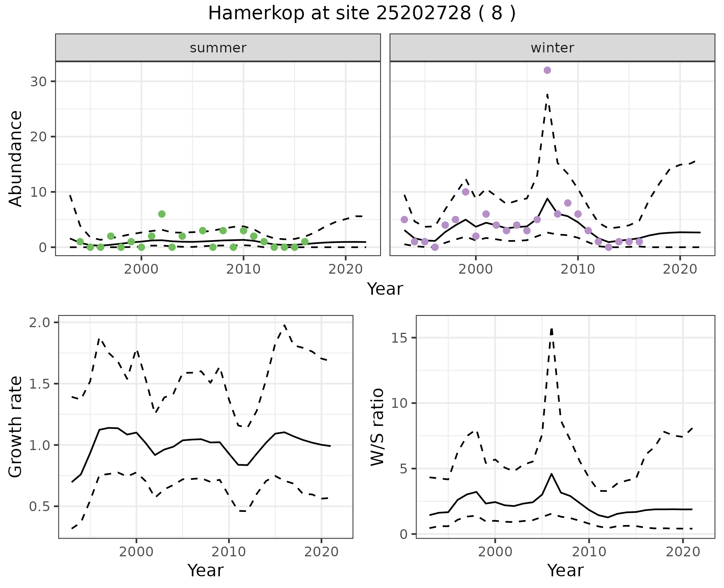Click the 2010 tick label in summer panel
The width and height of the screenshot is (724, 588).
click(x=243, y=269)
